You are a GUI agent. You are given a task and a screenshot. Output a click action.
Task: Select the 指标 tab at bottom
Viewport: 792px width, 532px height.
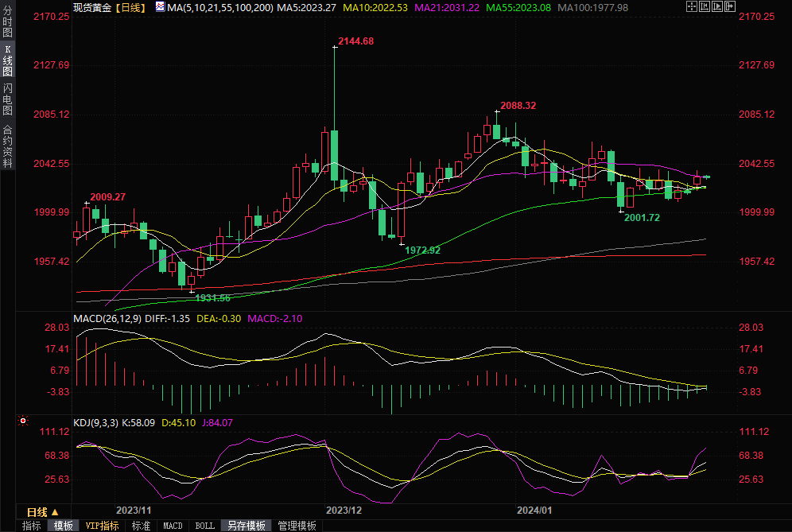pyautogui.click(x=31, y=526)
